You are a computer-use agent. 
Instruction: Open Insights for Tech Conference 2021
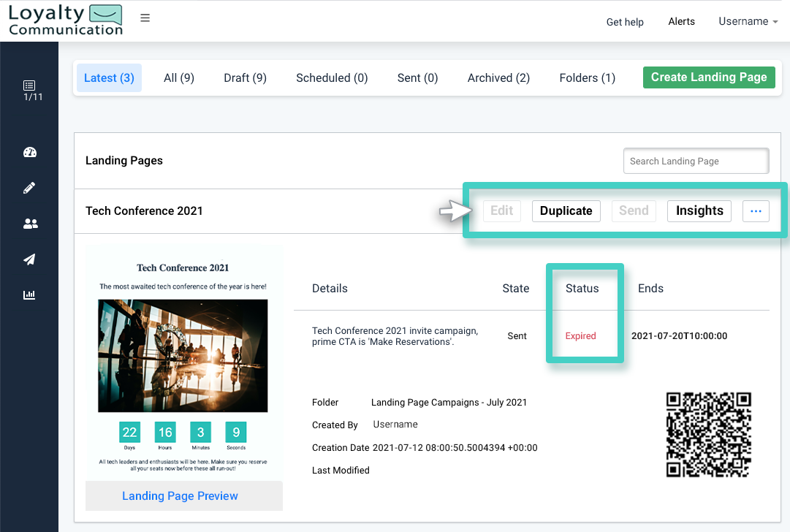[699, 211]
